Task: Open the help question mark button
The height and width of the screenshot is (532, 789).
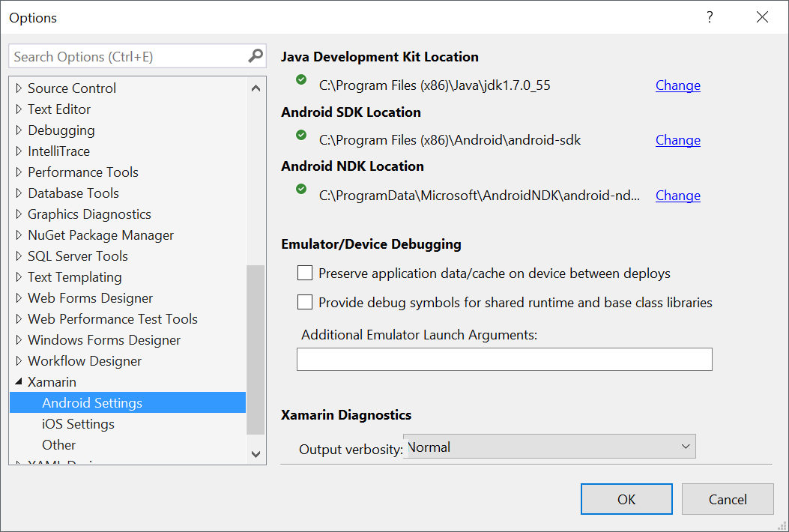Action: pos(710,17)
